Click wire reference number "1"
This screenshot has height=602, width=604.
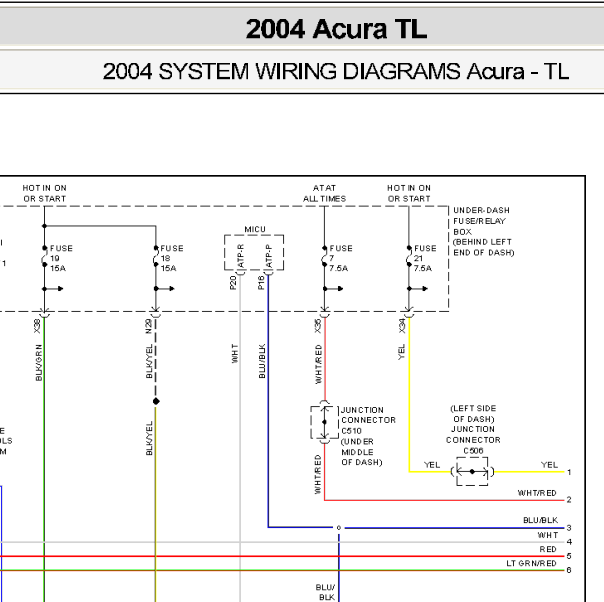pyautogui.click(x=569, y=472)
